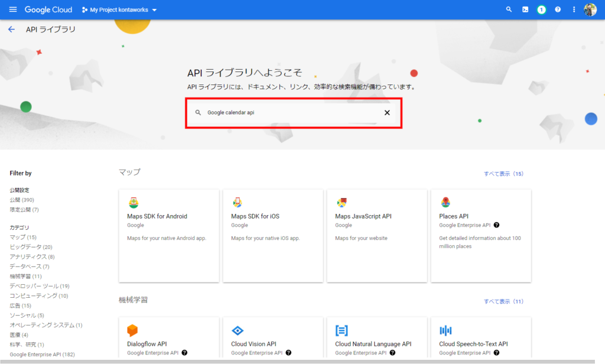Show all 11 machine learning APIs
This screenshot has width=605, height=364.
click(503, 301)
